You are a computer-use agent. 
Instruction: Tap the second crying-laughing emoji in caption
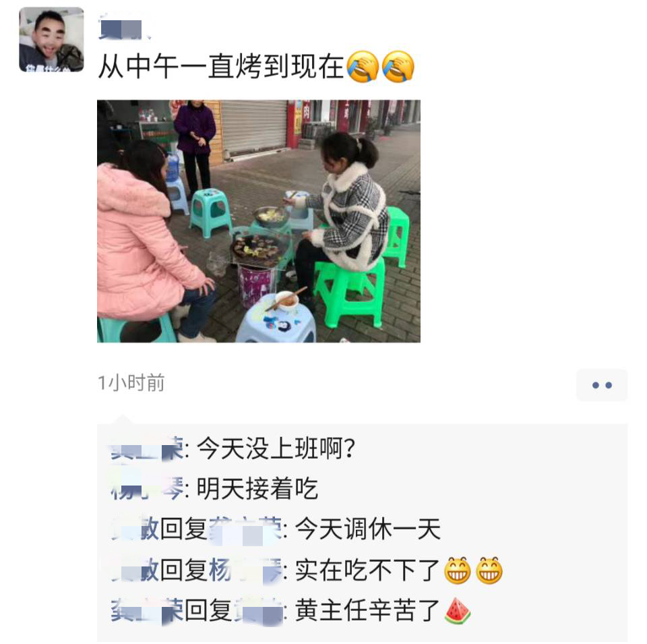398,67
